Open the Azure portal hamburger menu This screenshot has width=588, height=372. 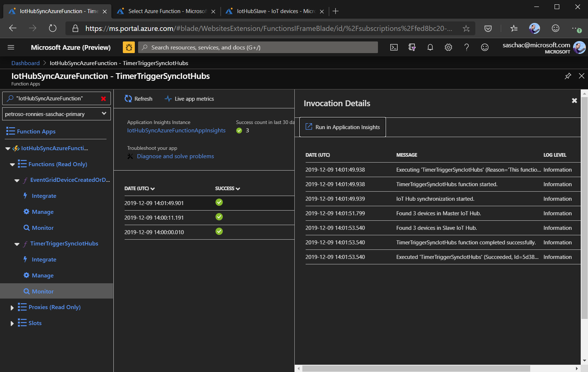(x=11, y=47)
